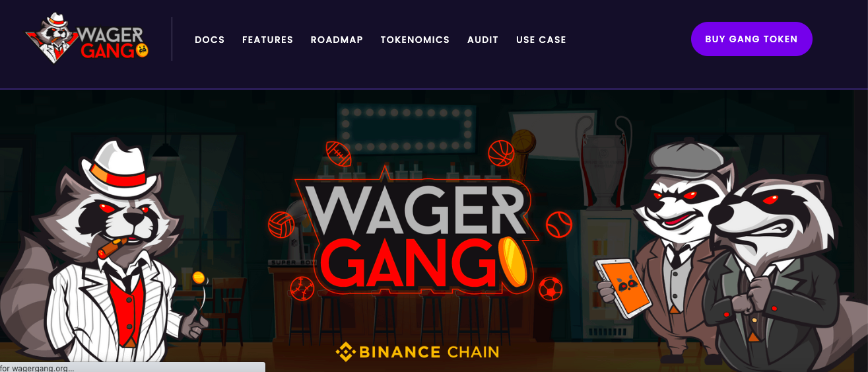
Task: Click the Wager Gang logo in header
Action: tap(87, 39)
